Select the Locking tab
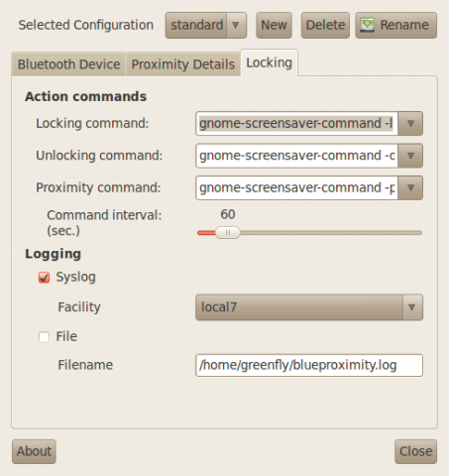The image size is (449, 476). coord(269,62)
